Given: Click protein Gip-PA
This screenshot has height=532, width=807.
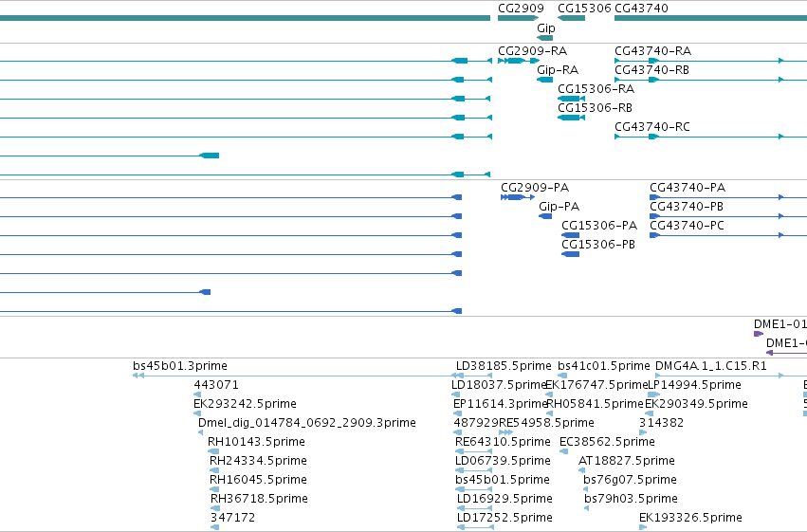Looking at the screenshot, I should click(x=559, y=207).
